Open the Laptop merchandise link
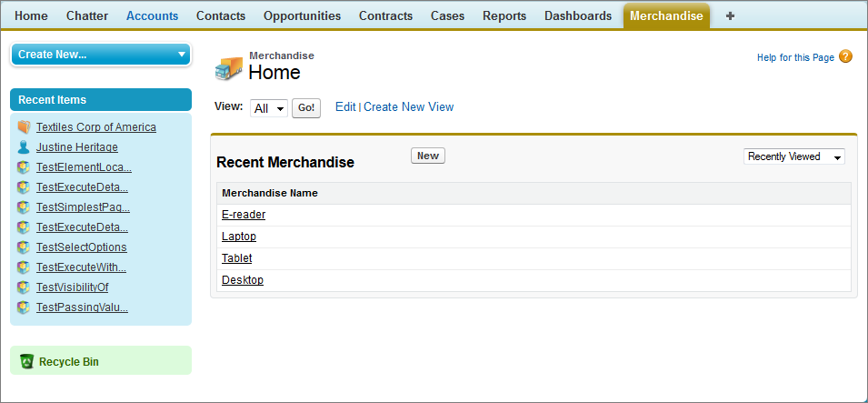Image resolution: width=868 pixels, height=403 pixels. click(239, 237)
